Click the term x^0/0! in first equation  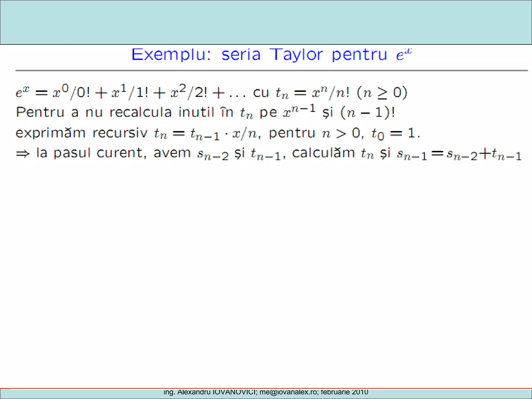pos(71,92)
